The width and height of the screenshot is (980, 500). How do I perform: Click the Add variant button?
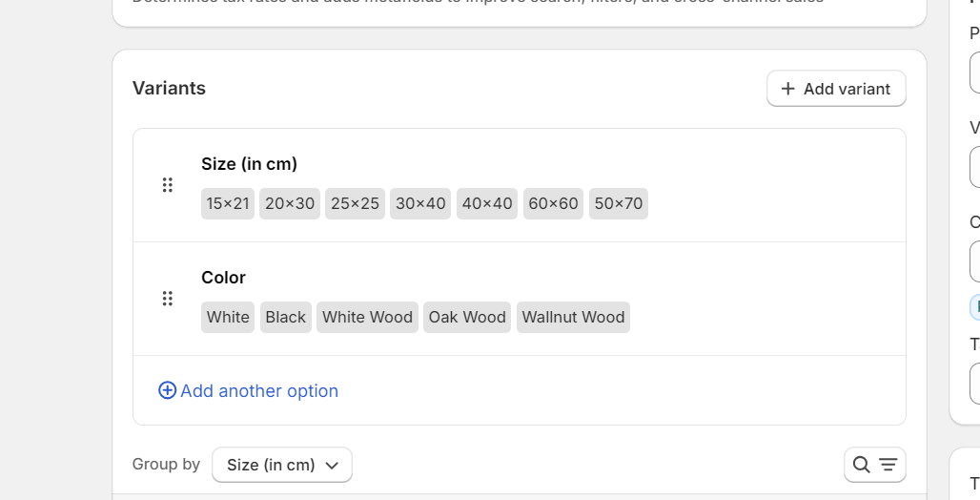[x=836, y=89]
